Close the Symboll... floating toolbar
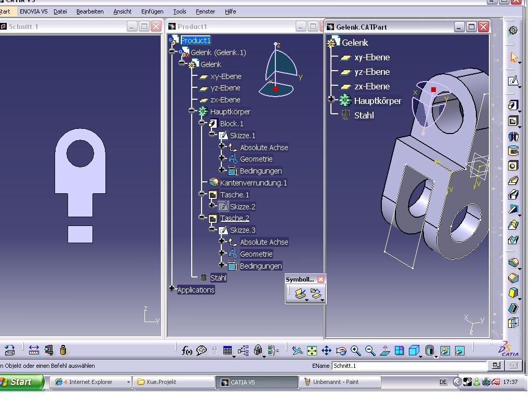 coord(321,279)
